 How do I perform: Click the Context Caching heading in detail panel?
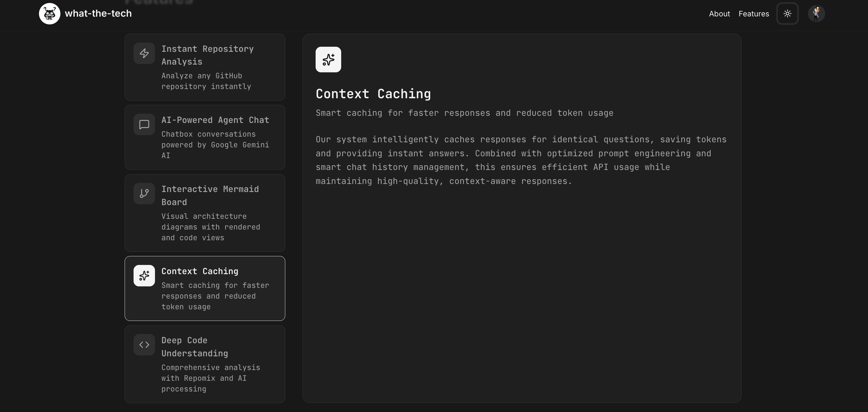click(x=373, y=94)
